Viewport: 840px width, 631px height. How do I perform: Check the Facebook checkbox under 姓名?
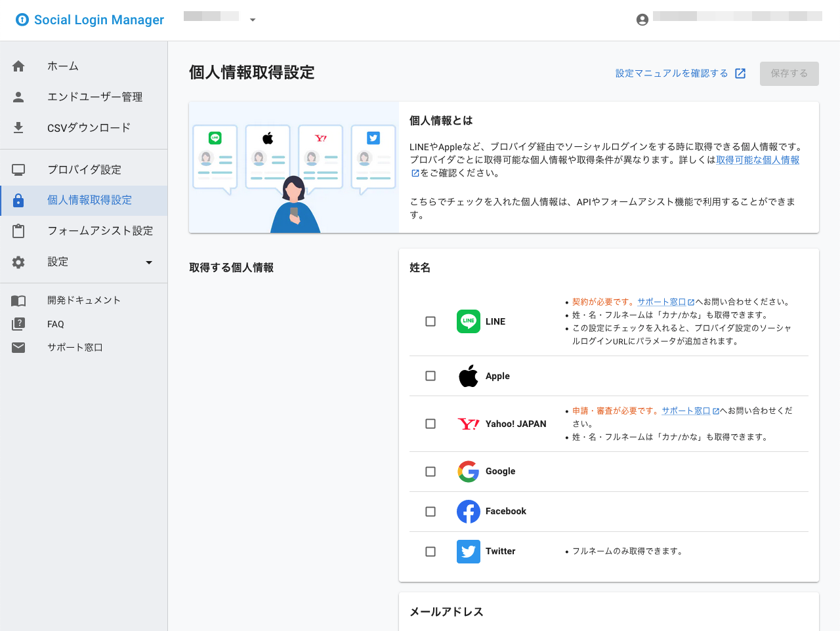[430, 512]
